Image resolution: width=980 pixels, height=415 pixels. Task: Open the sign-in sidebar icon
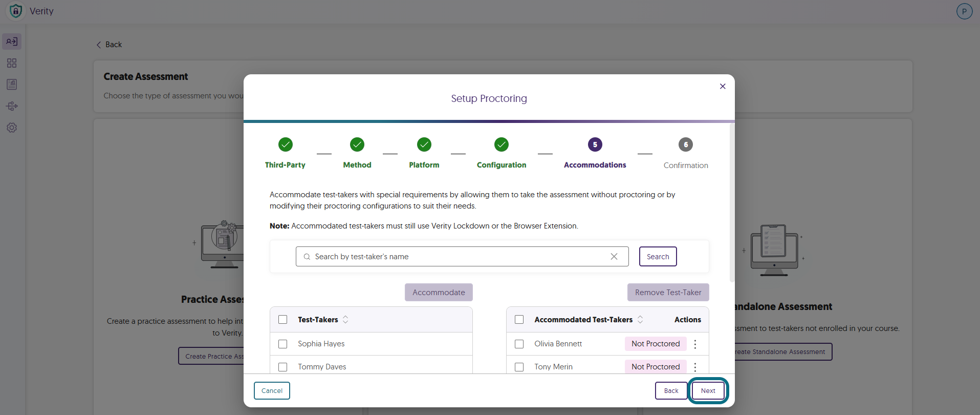(x=12, y=42)
